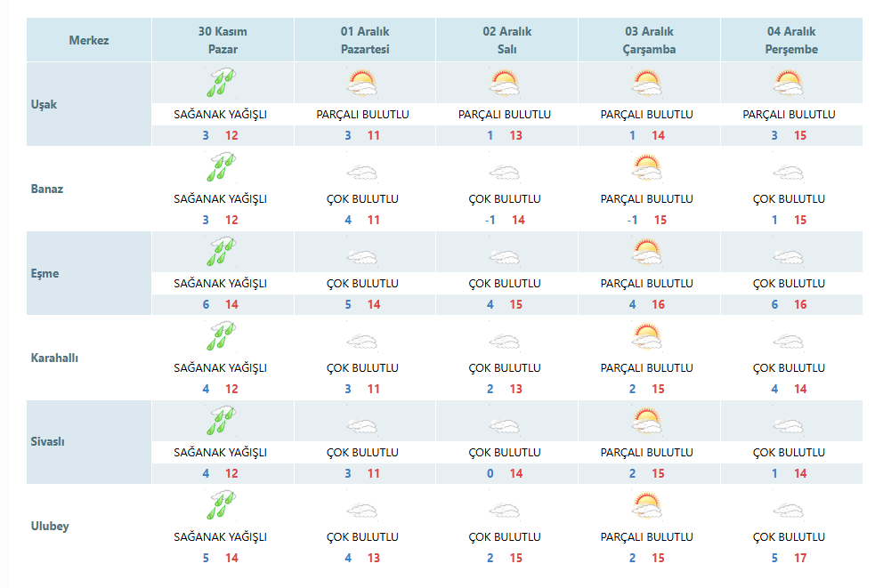Click Uşak's partly cloudy icon for 01 Aralık

[362, 83]
